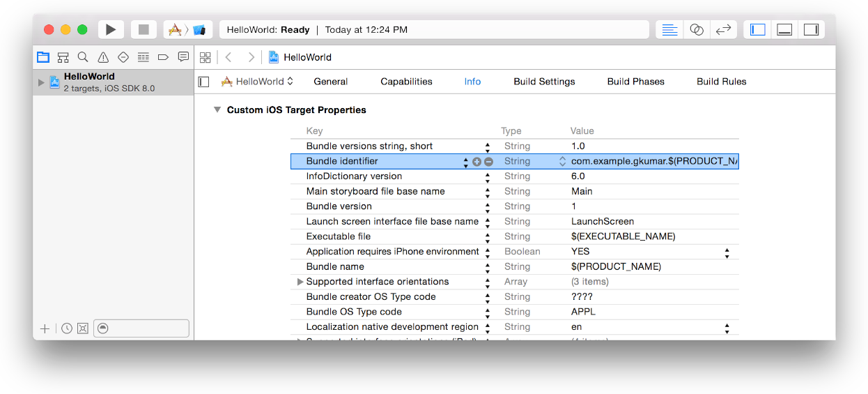Viewport: 868px width, 394px height.
Task: Edit the Bundle identifier value field
Action: [654, 161]
